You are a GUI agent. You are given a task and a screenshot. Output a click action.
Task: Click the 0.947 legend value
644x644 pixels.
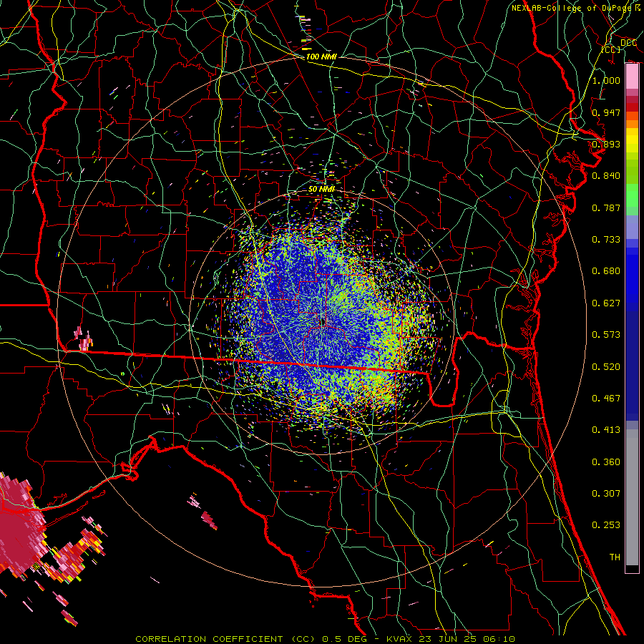606,112
